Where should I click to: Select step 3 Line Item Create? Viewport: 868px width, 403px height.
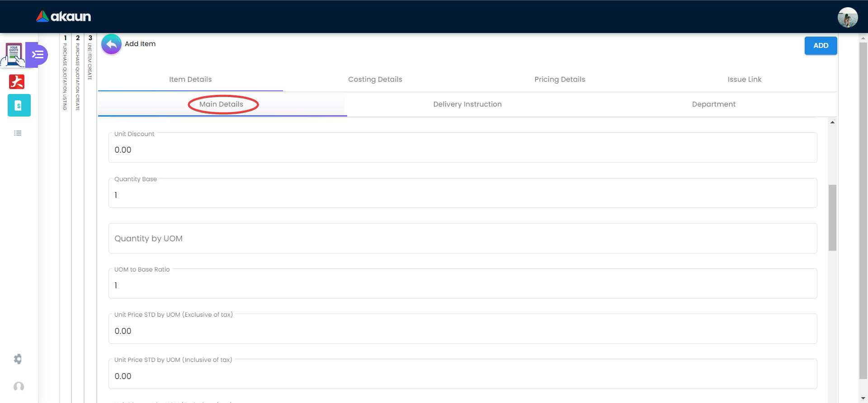pos(90,57)
